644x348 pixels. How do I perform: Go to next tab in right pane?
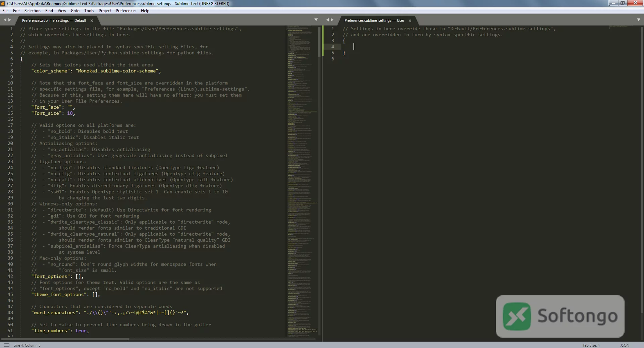pos(332,20)
